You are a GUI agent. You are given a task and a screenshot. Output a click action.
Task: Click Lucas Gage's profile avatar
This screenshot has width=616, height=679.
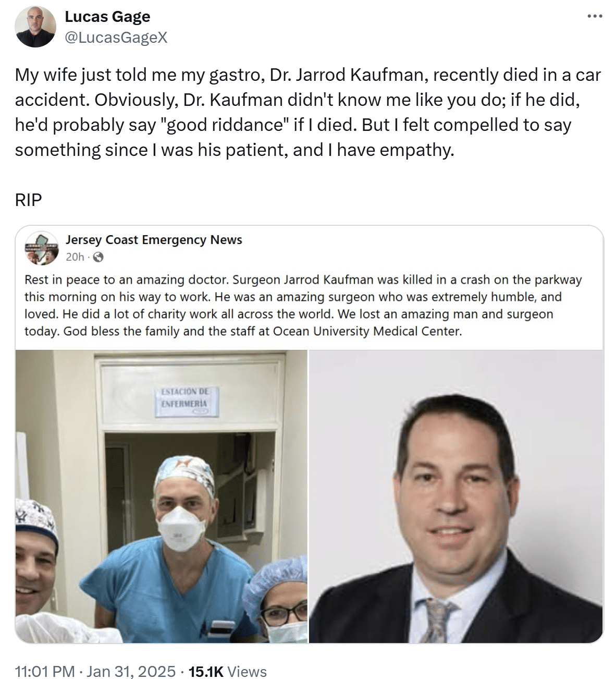(35, 27)
